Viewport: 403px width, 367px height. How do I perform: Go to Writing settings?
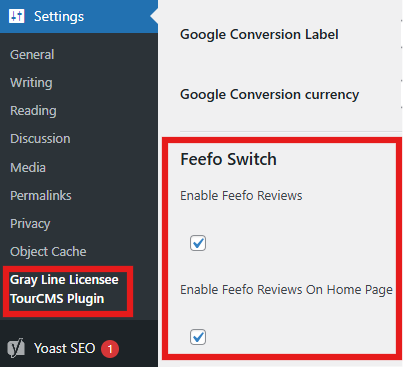point(31,83)
